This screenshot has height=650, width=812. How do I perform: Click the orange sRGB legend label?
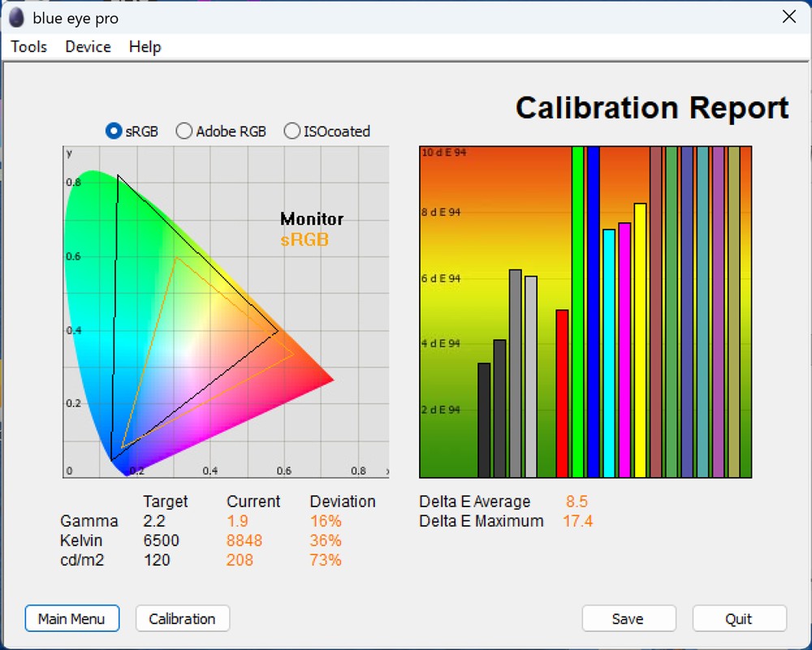(304, 240)
